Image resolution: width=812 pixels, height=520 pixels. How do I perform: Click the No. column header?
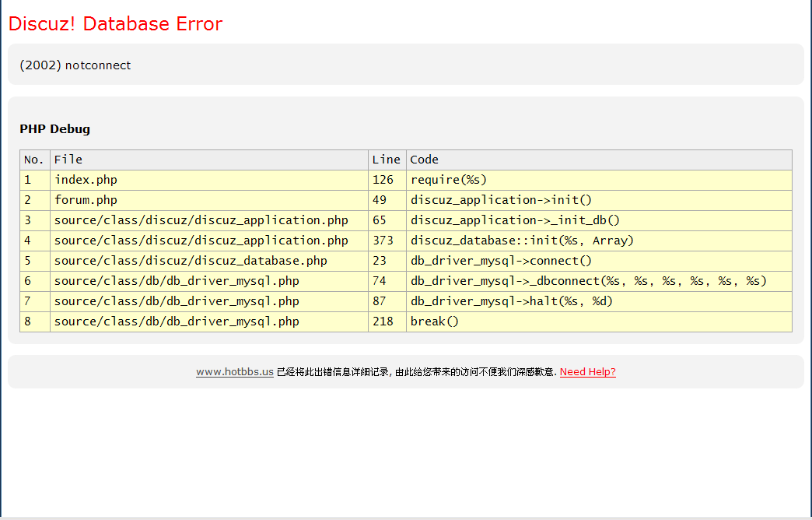coord(35,160)
